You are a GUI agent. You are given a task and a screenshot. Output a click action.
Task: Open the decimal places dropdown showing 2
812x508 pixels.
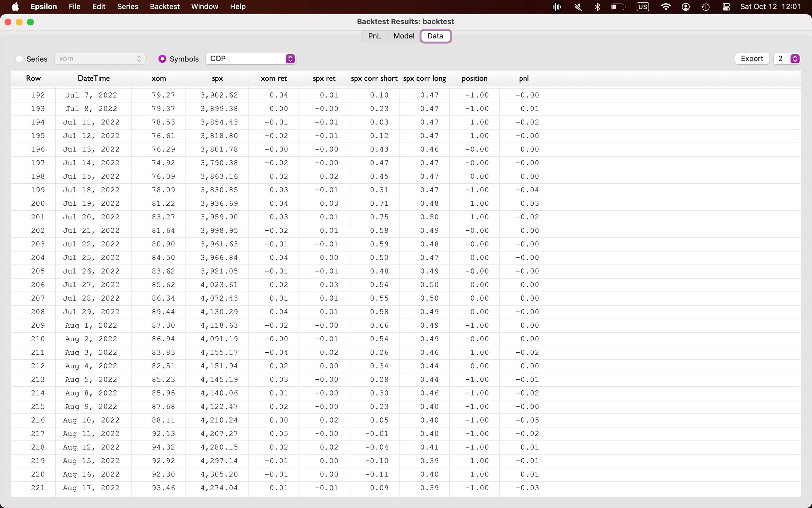click(787, 59)
